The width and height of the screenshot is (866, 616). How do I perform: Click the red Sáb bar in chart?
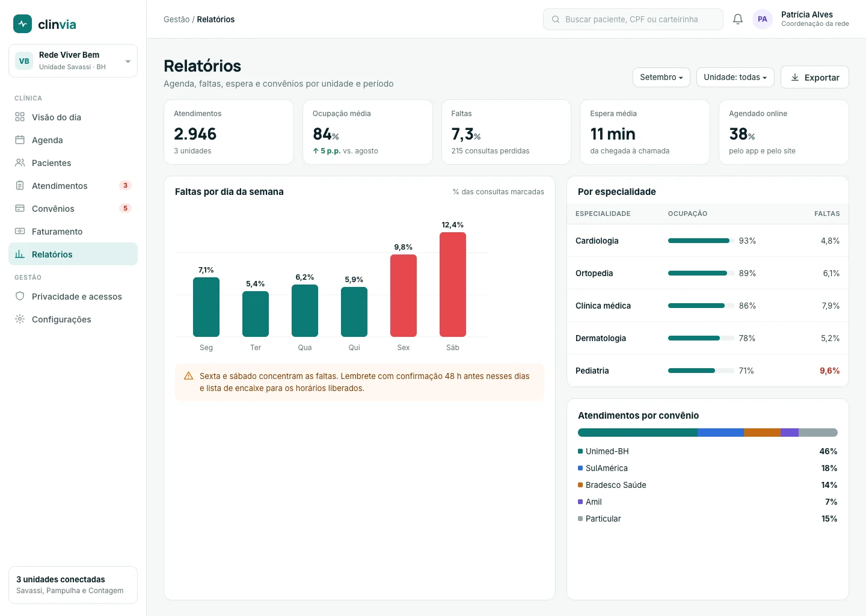453,285
